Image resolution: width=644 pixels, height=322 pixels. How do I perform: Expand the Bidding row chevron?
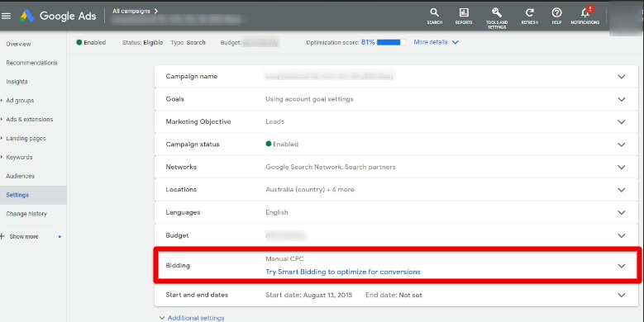click(622, 266)
